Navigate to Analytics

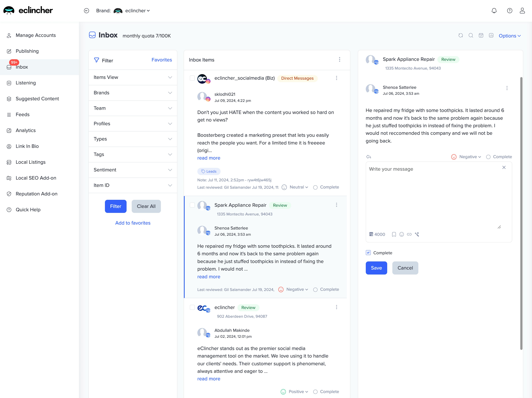click(25, 131)
